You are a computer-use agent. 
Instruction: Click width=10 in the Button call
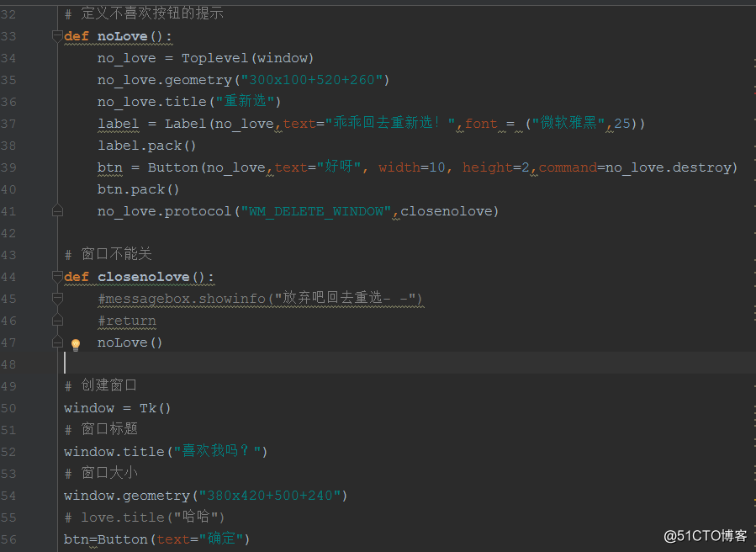(x=412, y=167)
